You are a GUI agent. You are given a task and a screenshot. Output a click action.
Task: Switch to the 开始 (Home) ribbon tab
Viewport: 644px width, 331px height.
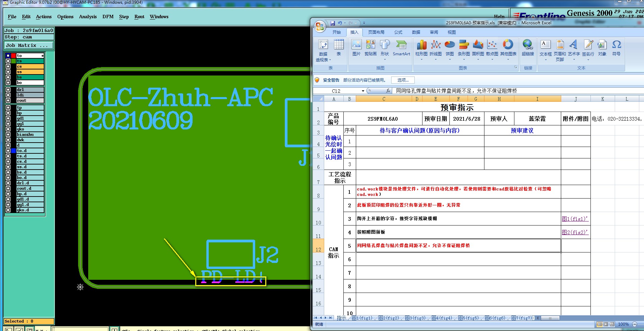(337, 32)
